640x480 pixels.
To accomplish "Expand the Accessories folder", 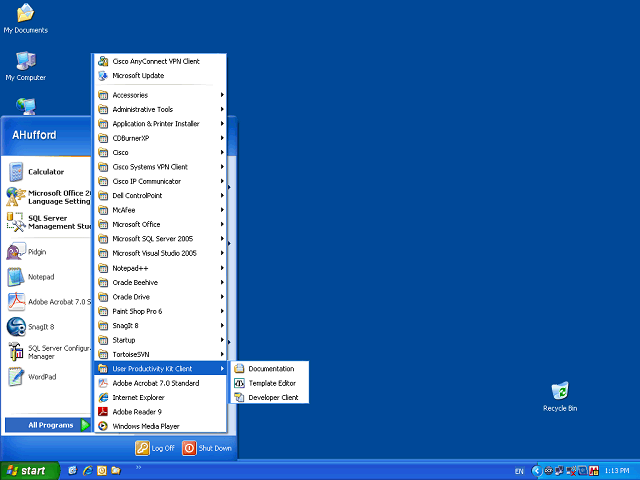I will click(x=160, y=95).
